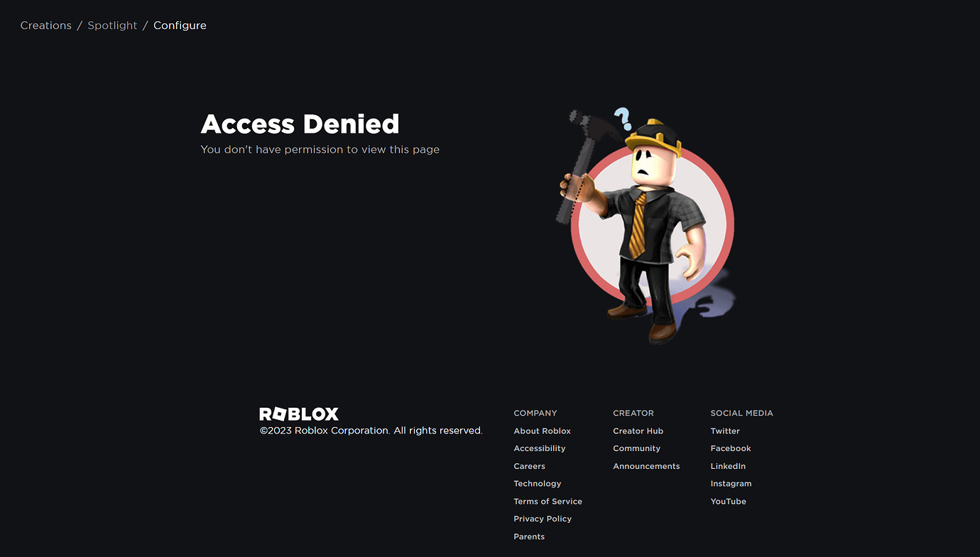
Task: Go to Creator Hub link
Action: pos(638,431)
